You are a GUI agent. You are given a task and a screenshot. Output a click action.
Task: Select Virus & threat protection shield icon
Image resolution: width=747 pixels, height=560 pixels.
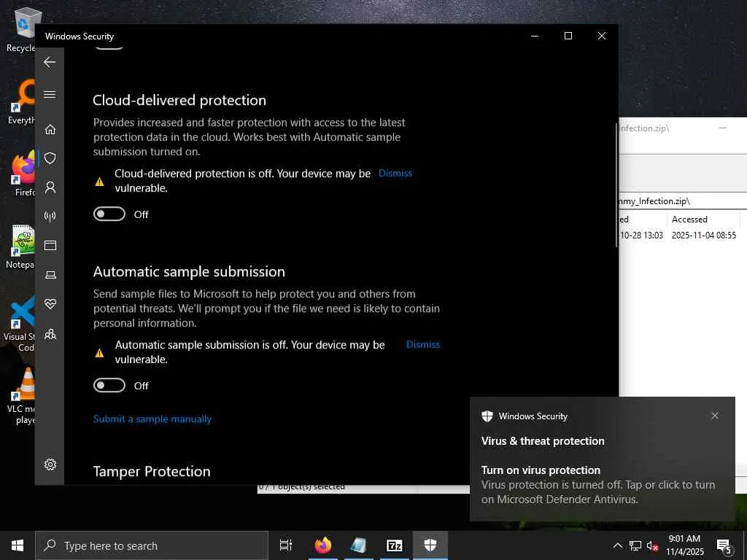click(x=50, y=158)
